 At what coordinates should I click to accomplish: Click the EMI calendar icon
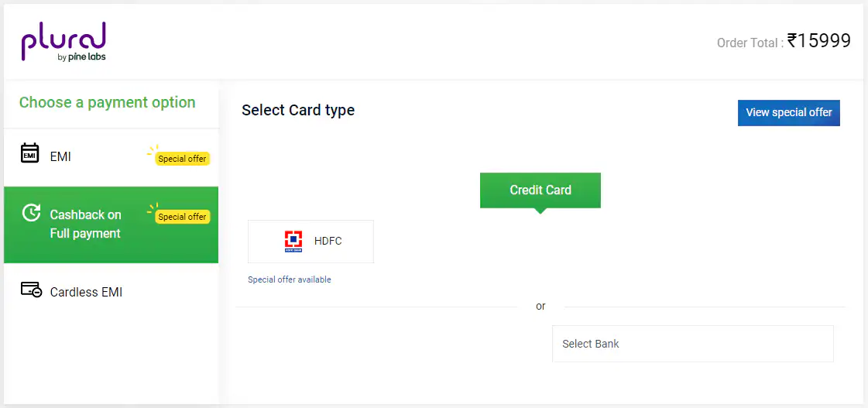click(29, 153)
